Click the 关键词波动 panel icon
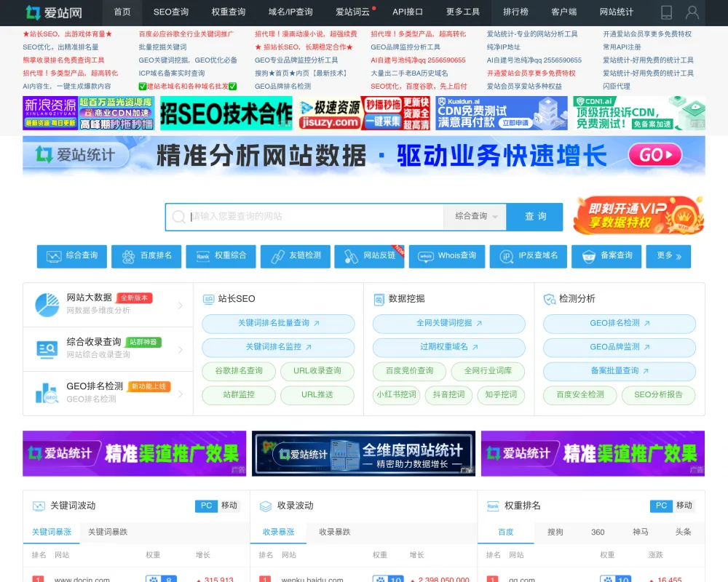The height and width of the screenshot is (582, 728). (39, 506)
